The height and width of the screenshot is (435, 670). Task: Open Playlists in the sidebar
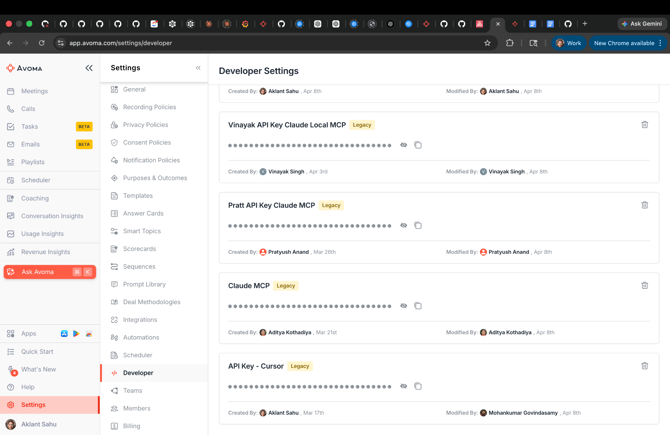[50, 162]
